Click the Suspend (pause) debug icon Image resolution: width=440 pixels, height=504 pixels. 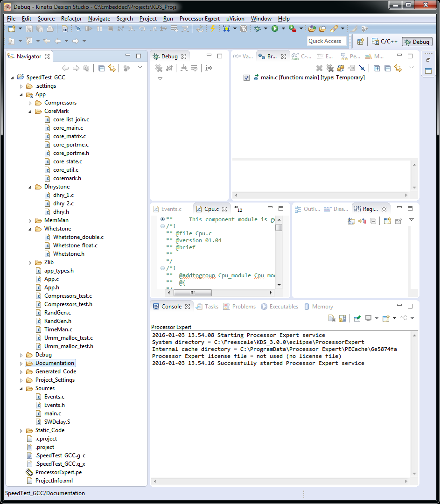pyautogui.click(x=100, y=28)
